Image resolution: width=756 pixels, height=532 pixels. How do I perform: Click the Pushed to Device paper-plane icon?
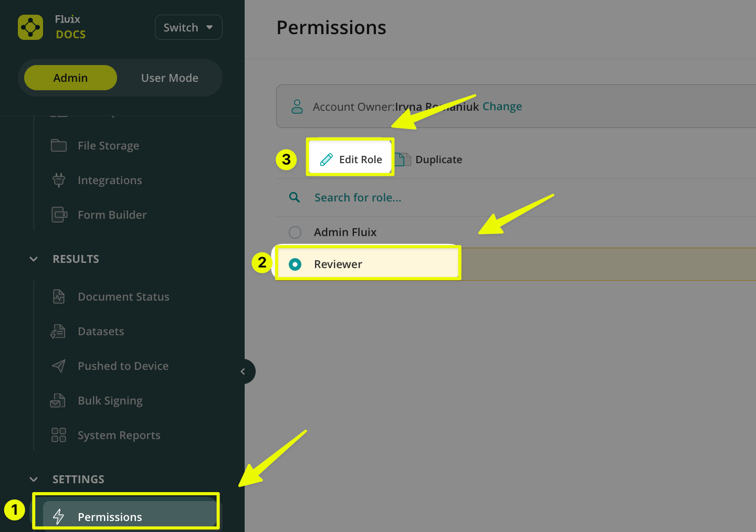click(x=59, y=366)
